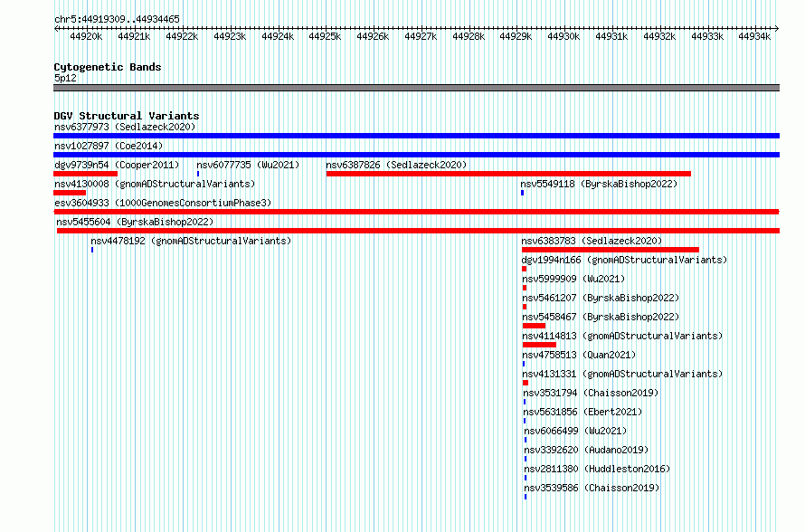Screen dimensions: 805x532
Task: Click nsv5999909 (Wu2021) label
Action: (573, 279)
